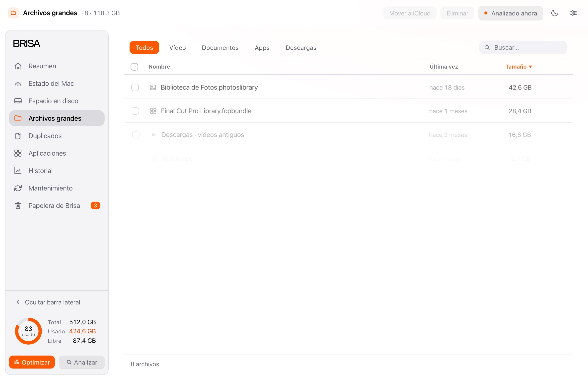Open the Historial section

point(57,171)
